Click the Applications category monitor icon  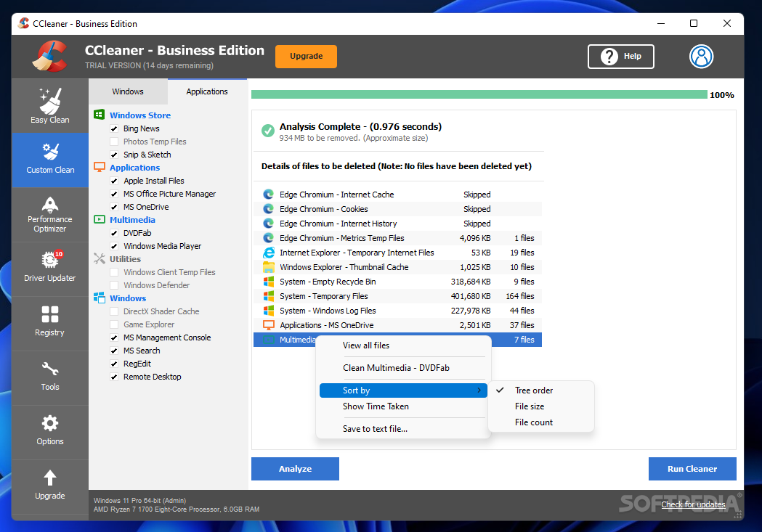click(99, 167)
